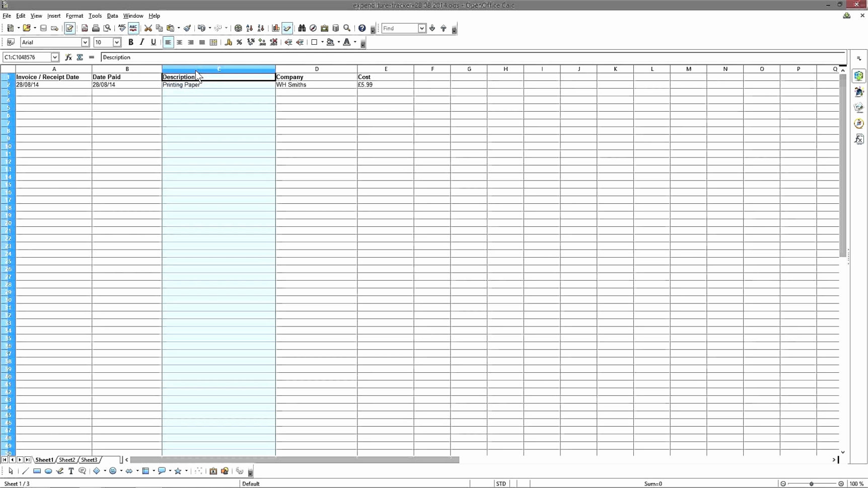Image resolution: width=868 pixels, height=488 pixels.
Task: Open the Tools menu
Action: click(95, 16)
